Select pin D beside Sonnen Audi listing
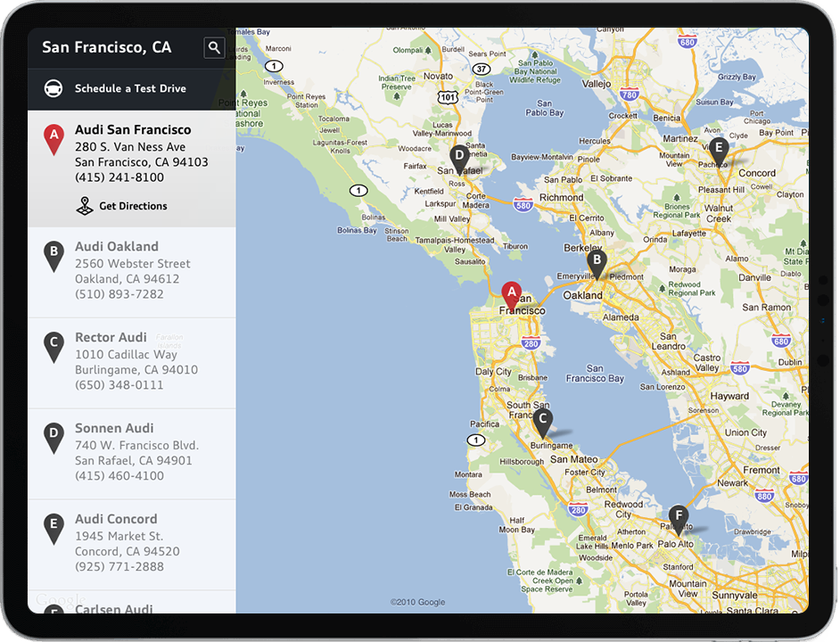Screen dimensions: 840x642 click(54, 438)
